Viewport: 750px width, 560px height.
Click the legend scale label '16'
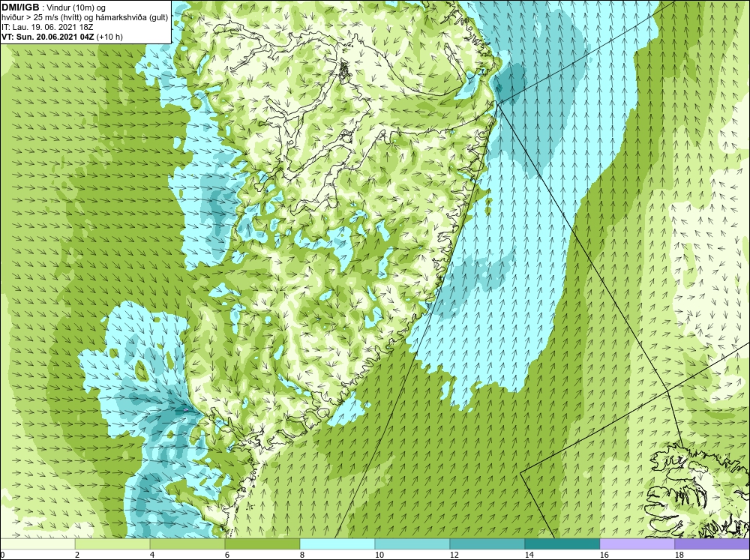(604, 555)
